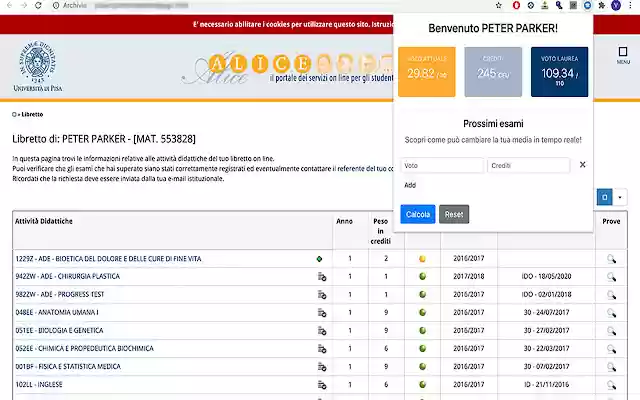Viewport: 640px width, 400px height.
Task: Expand the dropdown arrow next to the blue button
Action: [x=620, y=198]
